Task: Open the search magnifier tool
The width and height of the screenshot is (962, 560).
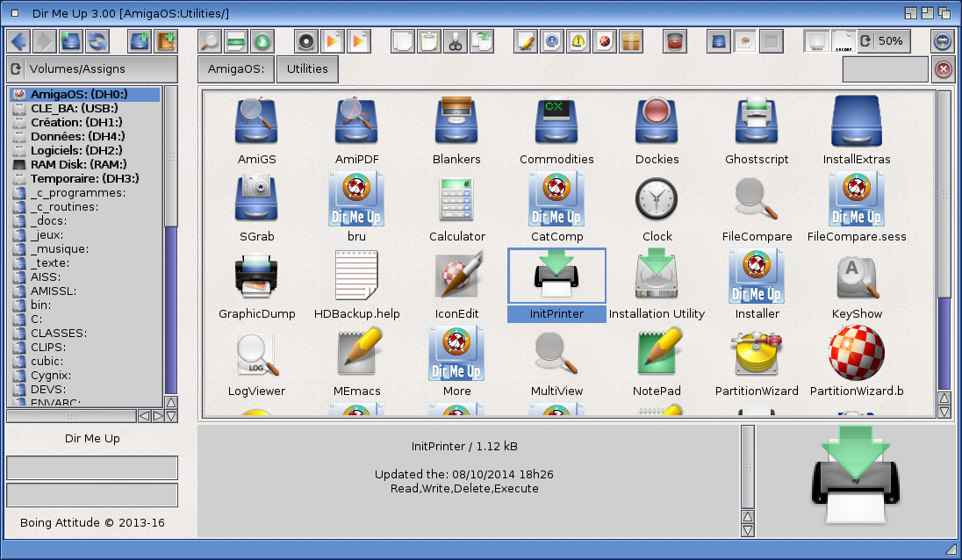Action: 210,40
